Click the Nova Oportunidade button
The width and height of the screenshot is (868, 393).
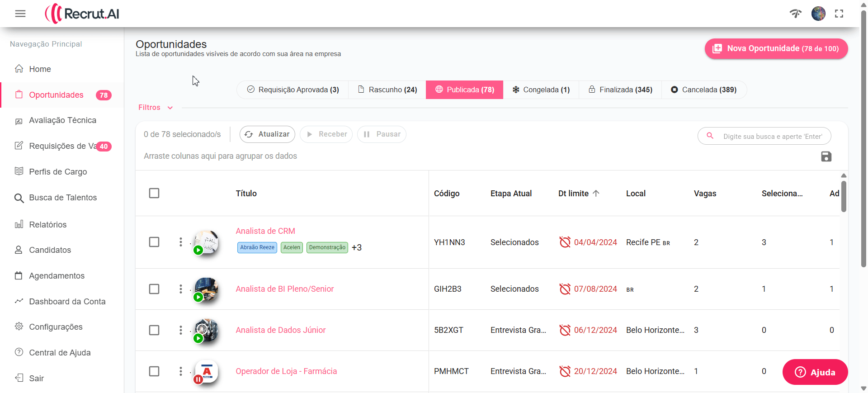click(776, 48)
